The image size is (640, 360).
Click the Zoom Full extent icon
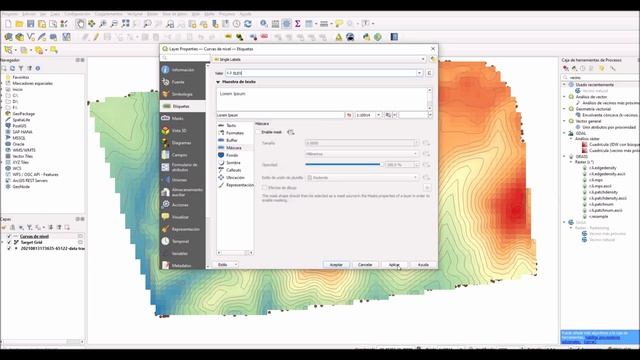click(125, 24)
